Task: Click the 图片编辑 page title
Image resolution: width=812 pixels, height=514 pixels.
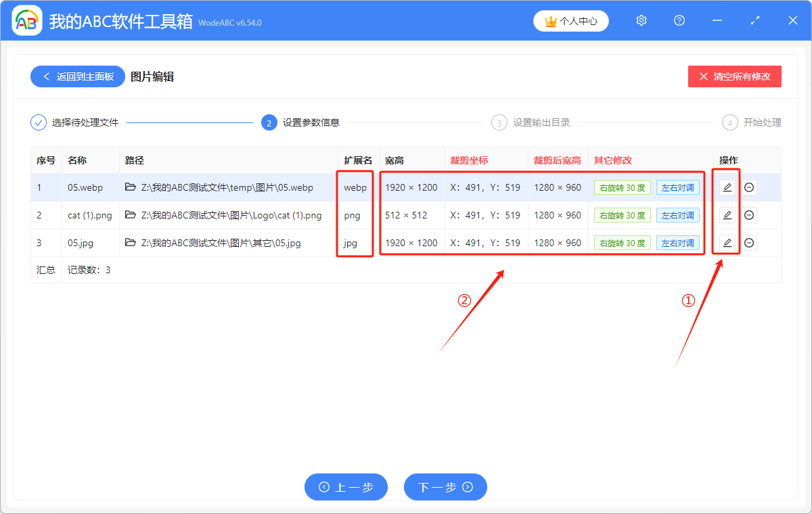Action: pos(152,76)
